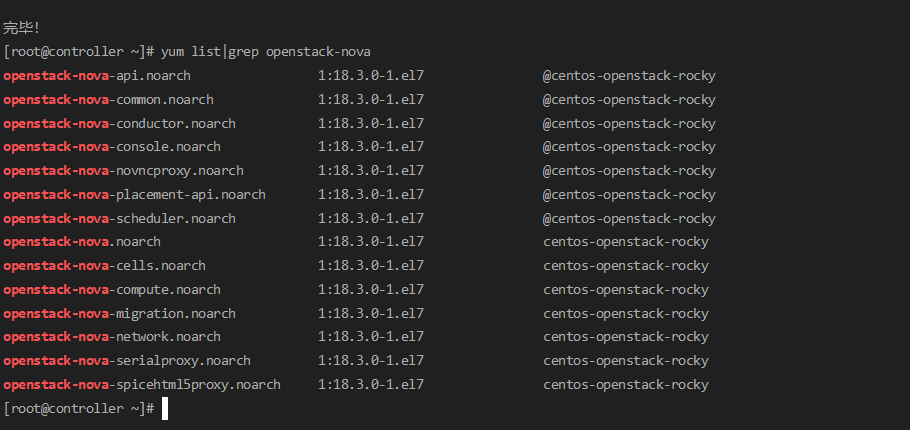Click the "完毕!" text on the first line

coord(22,28)
